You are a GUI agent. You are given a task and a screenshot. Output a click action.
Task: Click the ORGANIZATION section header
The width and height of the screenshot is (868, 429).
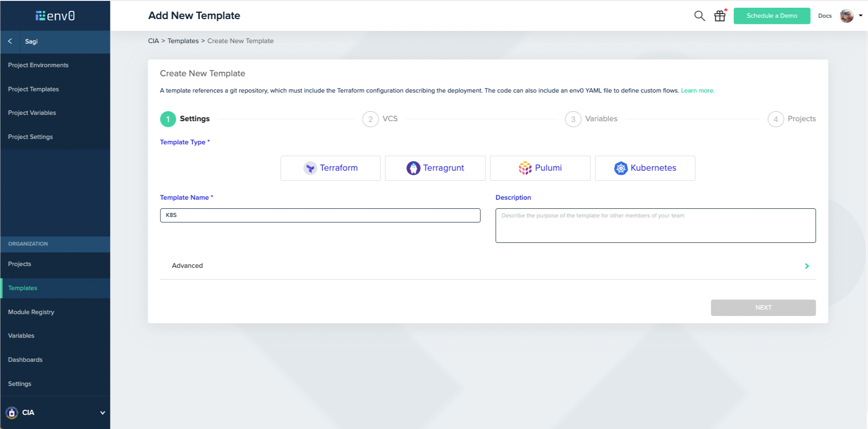click(x=28, y=244)
